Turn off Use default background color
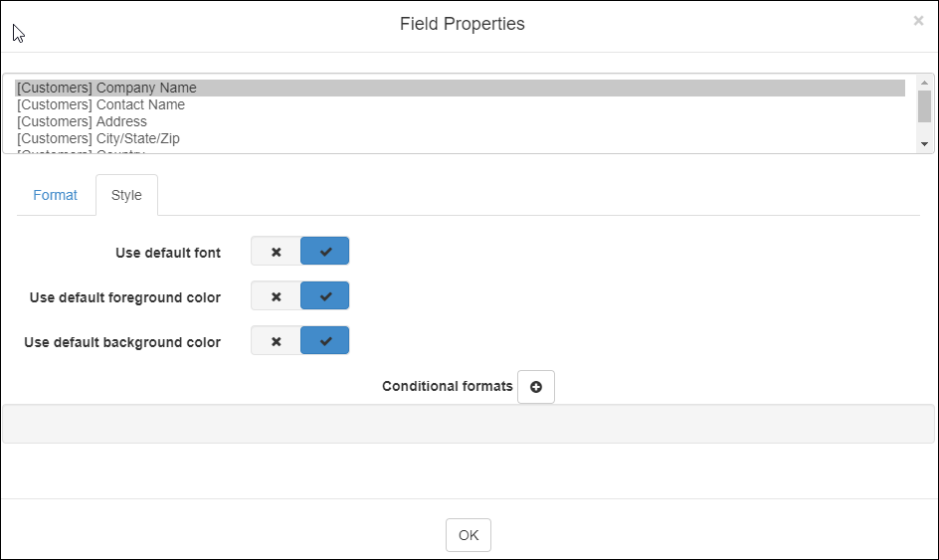The height and width of the screenshot is (560, 939). 276,341
